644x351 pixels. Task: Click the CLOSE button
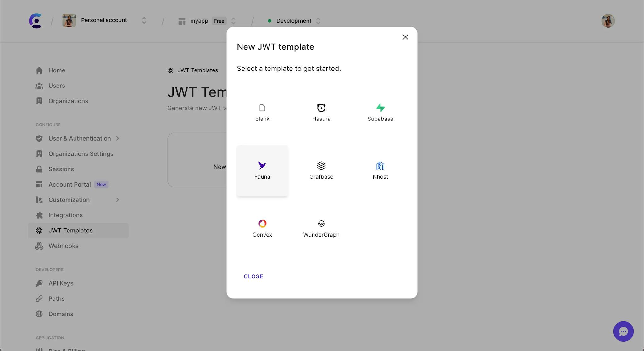point(253,276)
